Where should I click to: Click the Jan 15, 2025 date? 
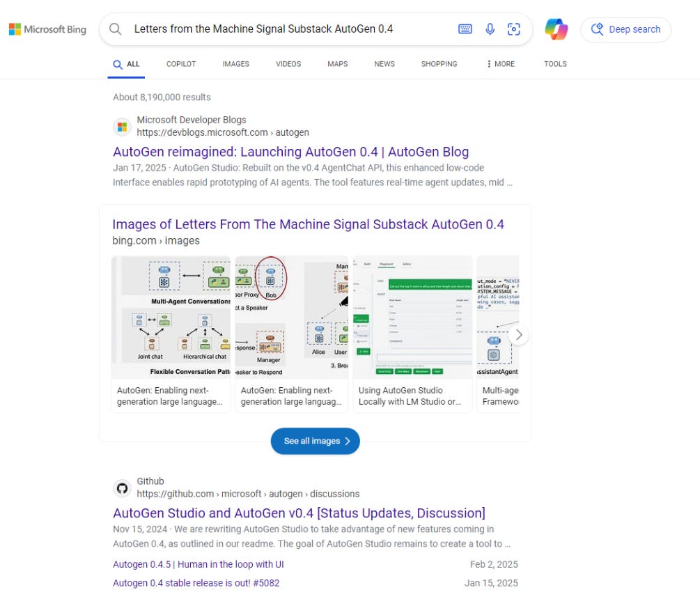point(491,583)
